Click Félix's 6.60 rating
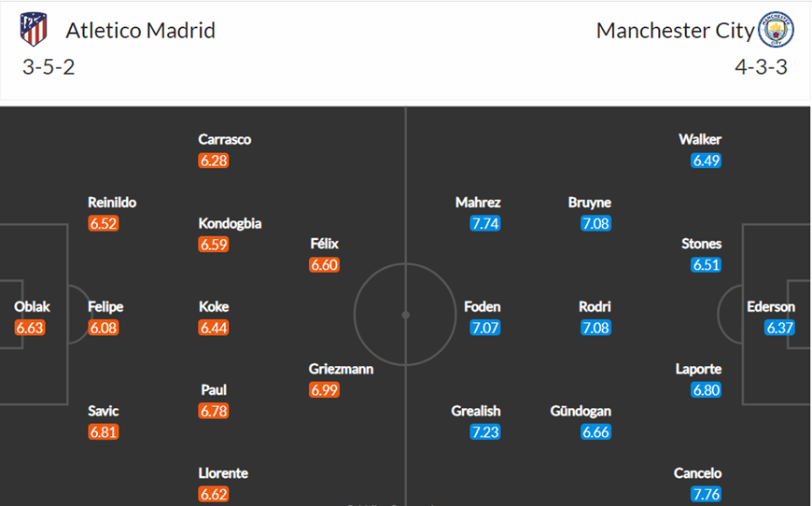 click(324, 265)
